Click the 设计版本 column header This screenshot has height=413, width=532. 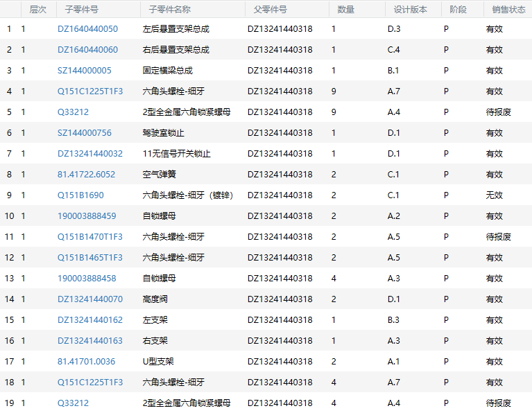point(410,10)
